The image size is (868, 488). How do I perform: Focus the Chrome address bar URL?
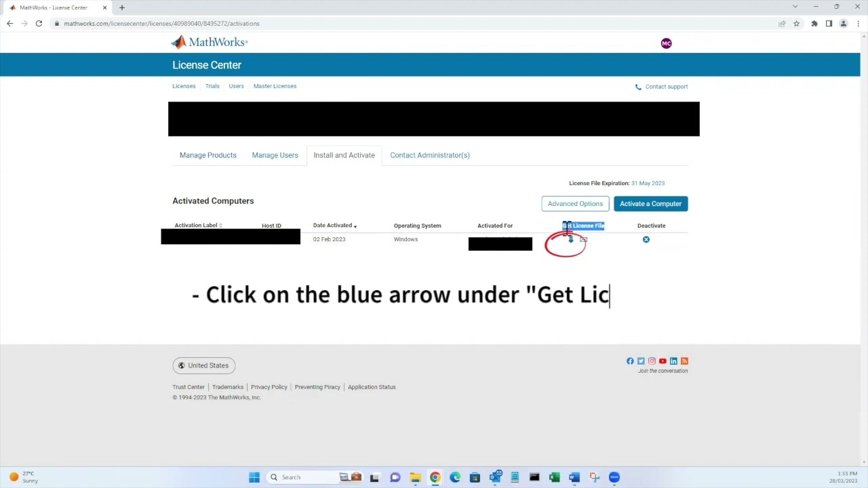tap(161, 24)
